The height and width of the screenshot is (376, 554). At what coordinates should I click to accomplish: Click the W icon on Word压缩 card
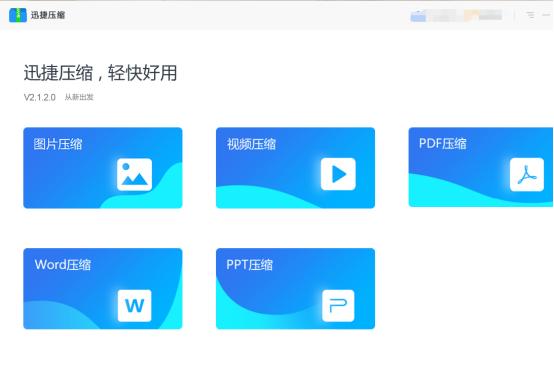135,306
